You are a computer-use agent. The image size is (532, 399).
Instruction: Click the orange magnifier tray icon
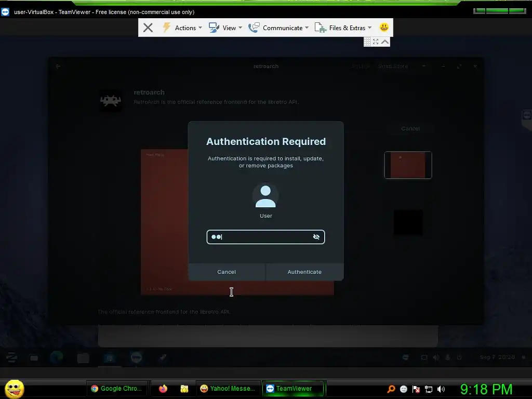click(x=391, y=389)
